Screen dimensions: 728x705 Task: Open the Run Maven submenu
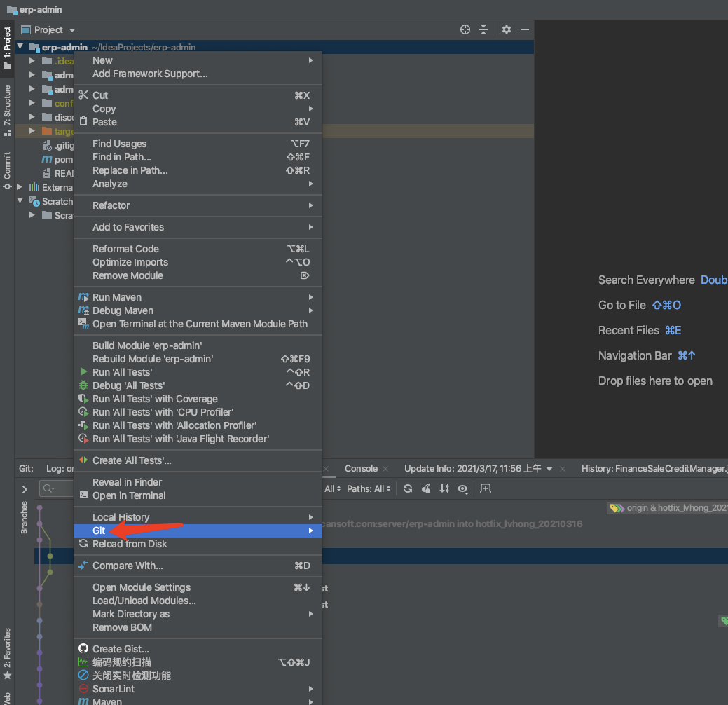pyautogui.click(x=198, y=297)
